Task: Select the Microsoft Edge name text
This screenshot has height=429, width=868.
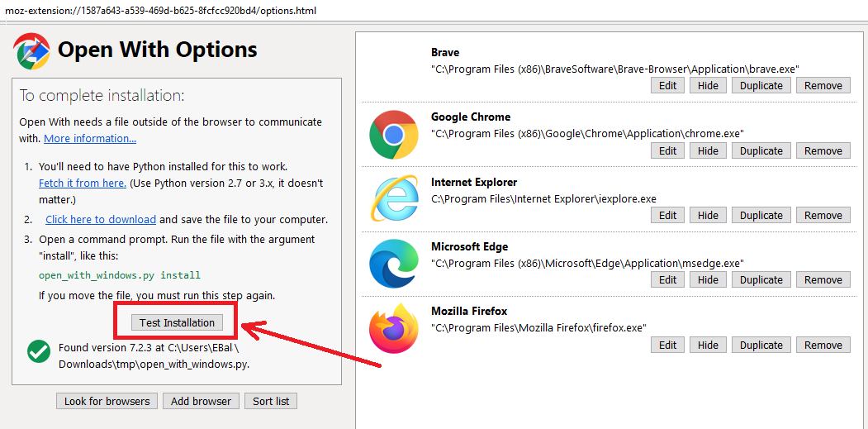Action: coord(469,246)
